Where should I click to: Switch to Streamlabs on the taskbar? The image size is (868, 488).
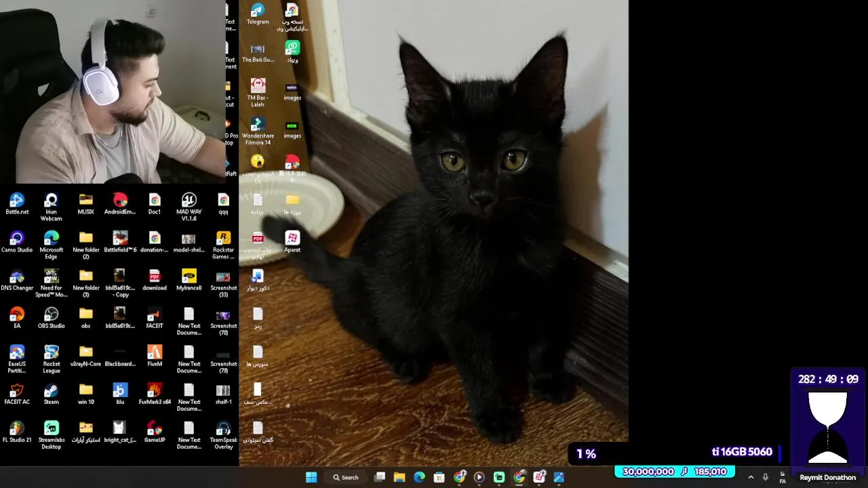(x=499, y=477)
